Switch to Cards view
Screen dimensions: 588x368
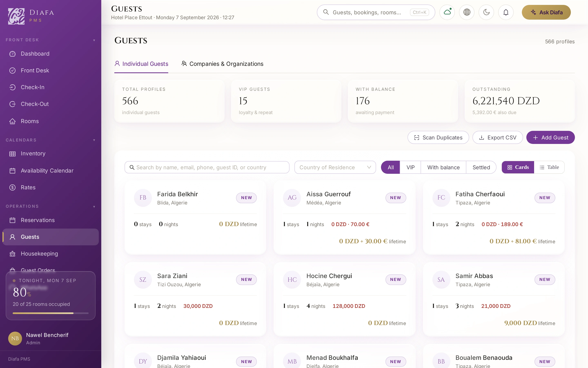click(518, 167)
